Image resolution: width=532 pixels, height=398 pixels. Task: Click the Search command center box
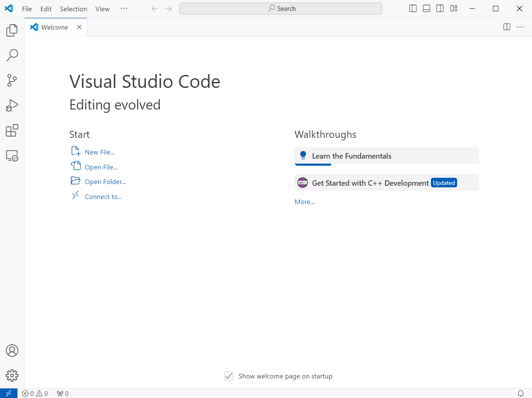click(281, 8)
